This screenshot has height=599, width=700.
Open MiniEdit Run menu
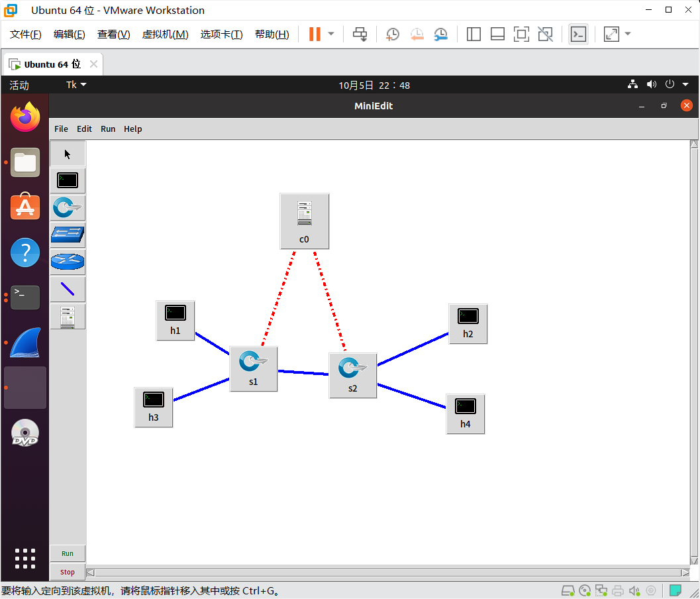click(x=108, y=129)
